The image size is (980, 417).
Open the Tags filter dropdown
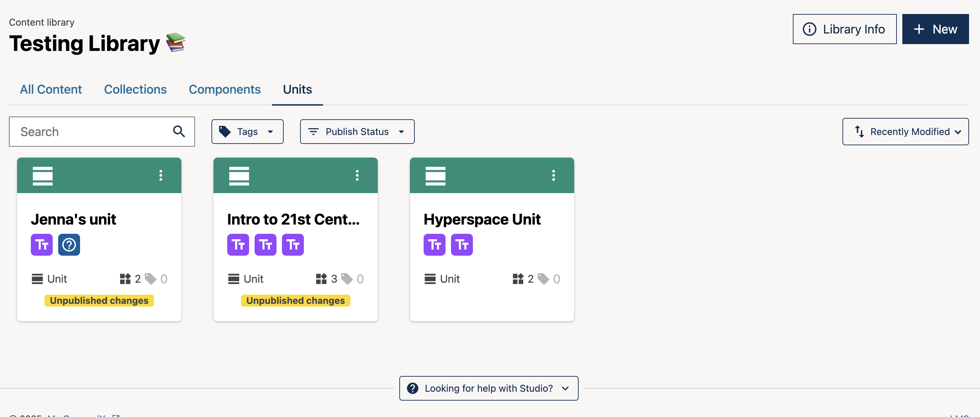tap(247, 132)
